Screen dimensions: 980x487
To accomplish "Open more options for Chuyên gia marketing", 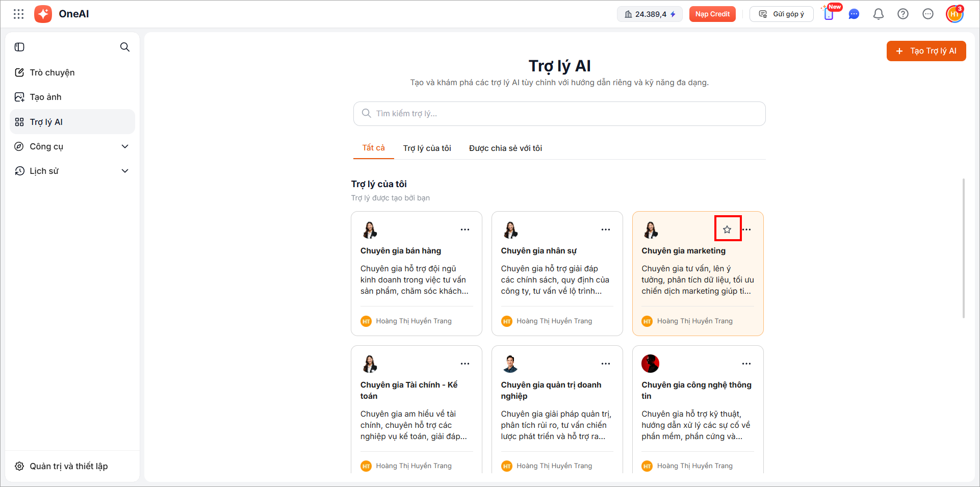I will [x=746, y=229].
